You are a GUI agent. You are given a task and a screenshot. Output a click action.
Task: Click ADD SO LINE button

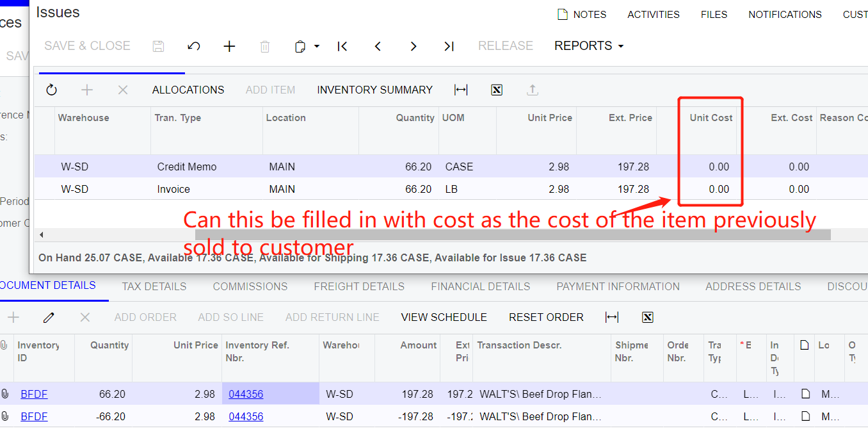coord(231,318)
